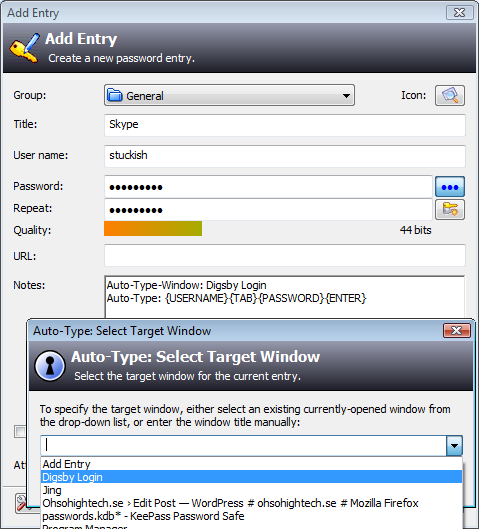The width and height of the screenshot is (479, 529).
Task: Click the Title field containing Skype
Action: pos(285,125)
